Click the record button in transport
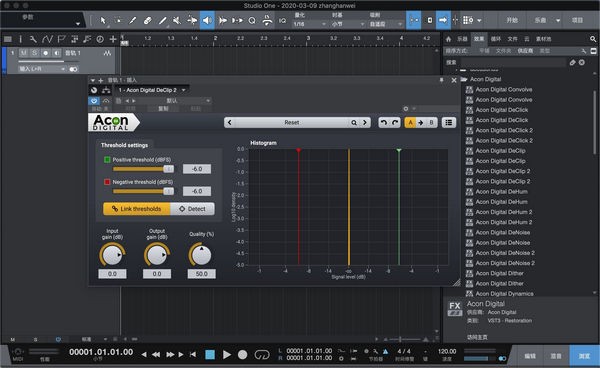This screenshot has width=600, height=368. (x=242, y=355)
